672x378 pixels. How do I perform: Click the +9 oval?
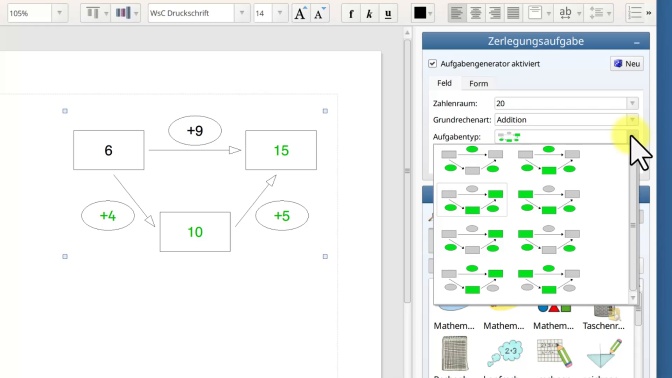click(195, 130)
